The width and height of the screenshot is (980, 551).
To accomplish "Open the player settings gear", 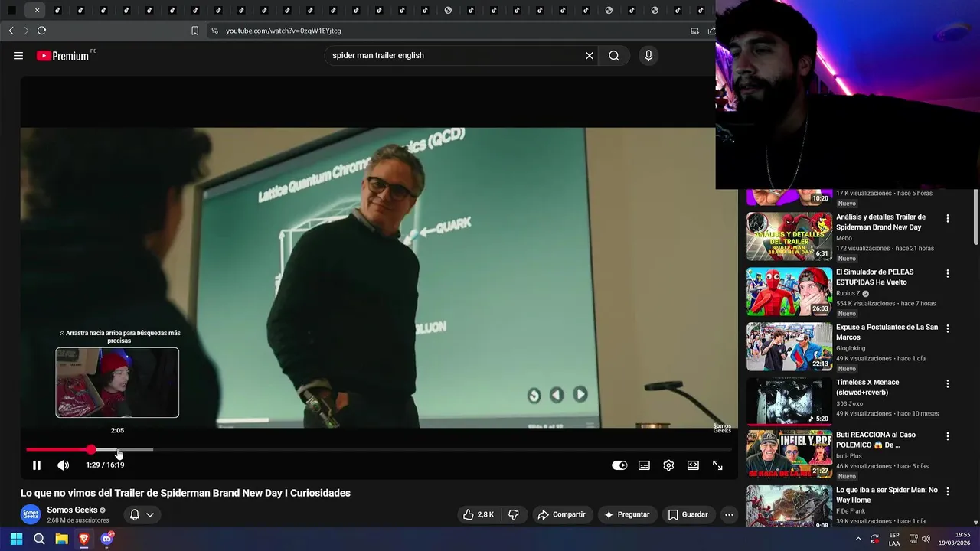I will 668,465.
